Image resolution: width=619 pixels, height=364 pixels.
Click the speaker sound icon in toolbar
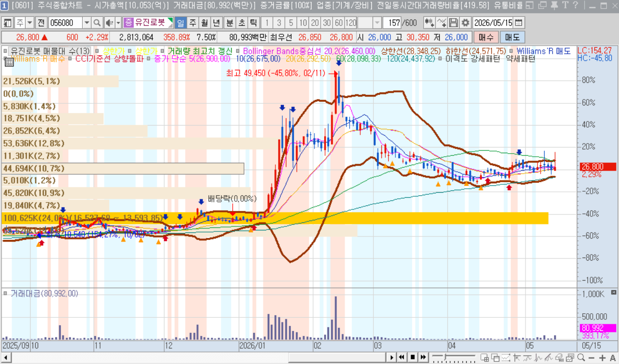pyautogui.click(x=109, y=23)
